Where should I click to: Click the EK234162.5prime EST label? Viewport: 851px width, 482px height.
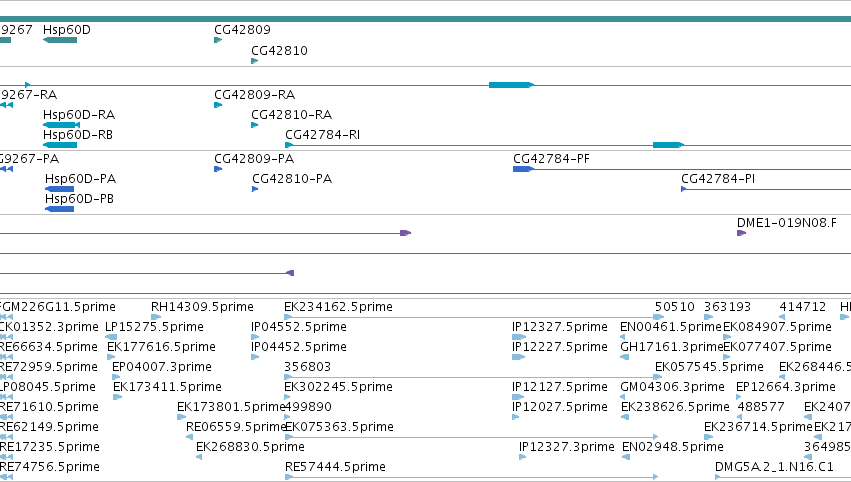click(x=338, y=307)
